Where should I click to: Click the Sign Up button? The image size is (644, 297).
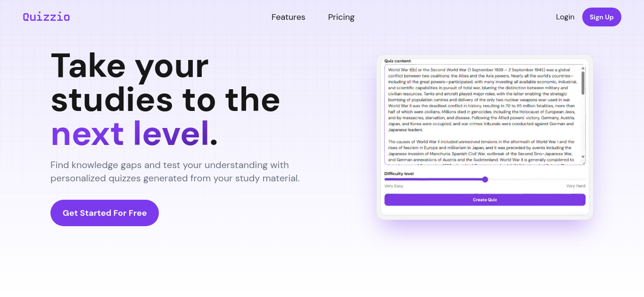[x=602, y=17]
